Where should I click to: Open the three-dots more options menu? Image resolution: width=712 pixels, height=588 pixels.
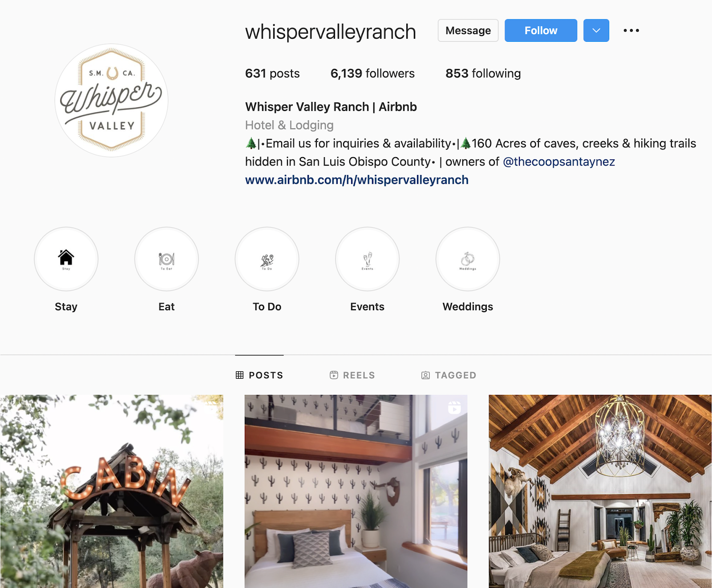(x=631, y=30)
